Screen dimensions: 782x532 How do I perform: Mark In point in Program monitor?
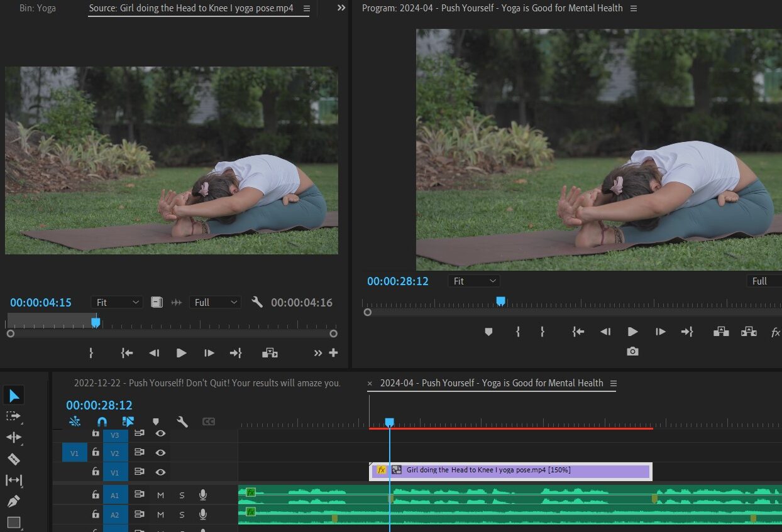click(x=518, y=332)
